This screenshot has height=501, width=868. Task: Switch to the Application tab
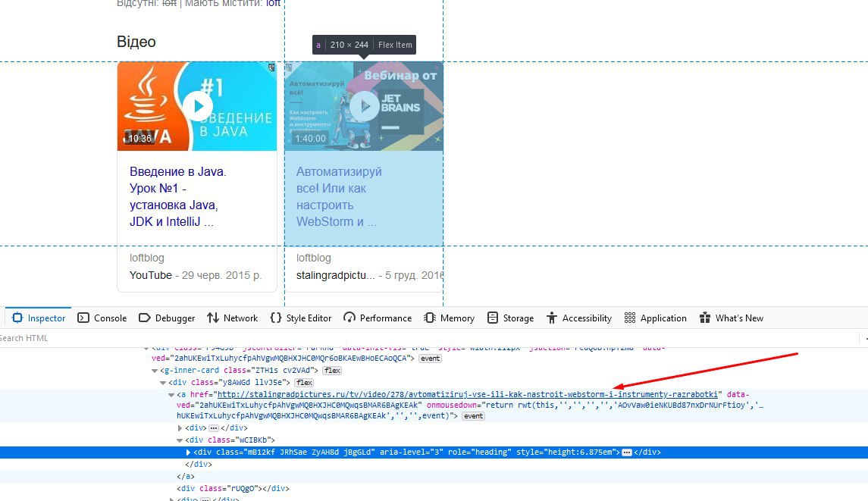[x=656, y=318]
